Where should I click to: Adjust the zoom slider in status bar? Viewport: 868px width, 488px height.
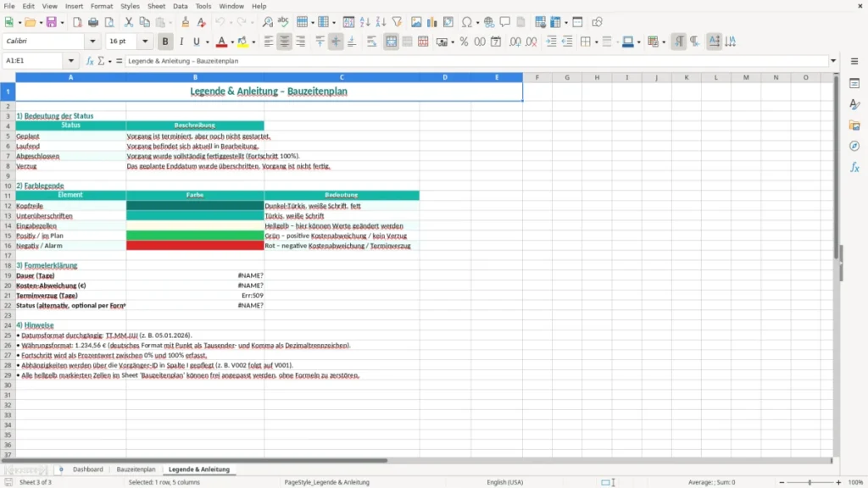[x=810, y=482]
